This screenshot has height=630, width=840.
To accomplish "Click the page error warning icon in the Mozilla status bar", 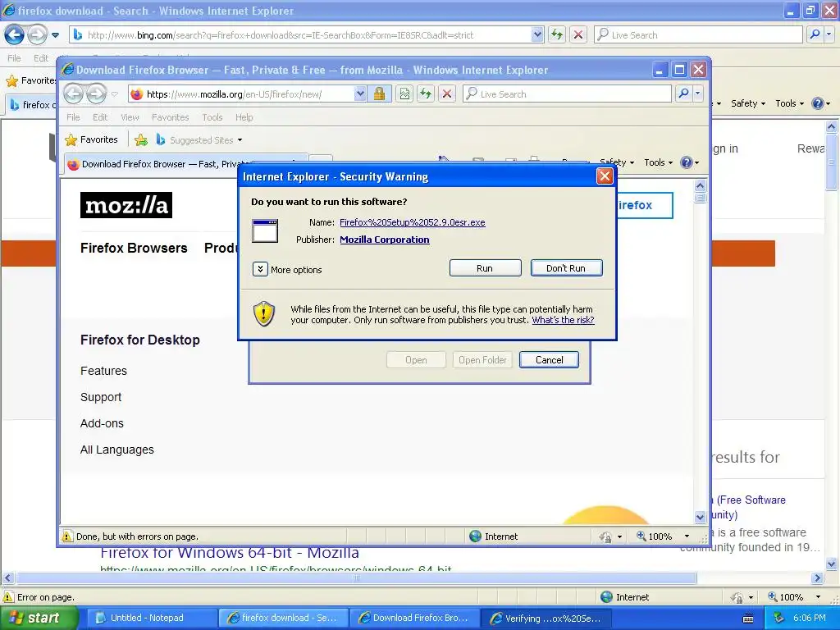I will [x=67, y=536].
